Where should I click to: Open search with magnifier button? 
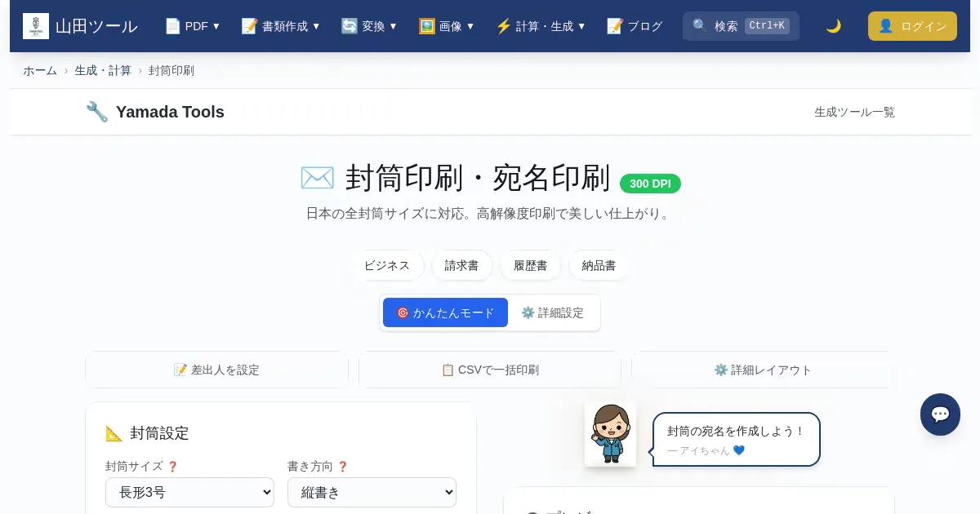pyautogui.click(x=741, y=26)
